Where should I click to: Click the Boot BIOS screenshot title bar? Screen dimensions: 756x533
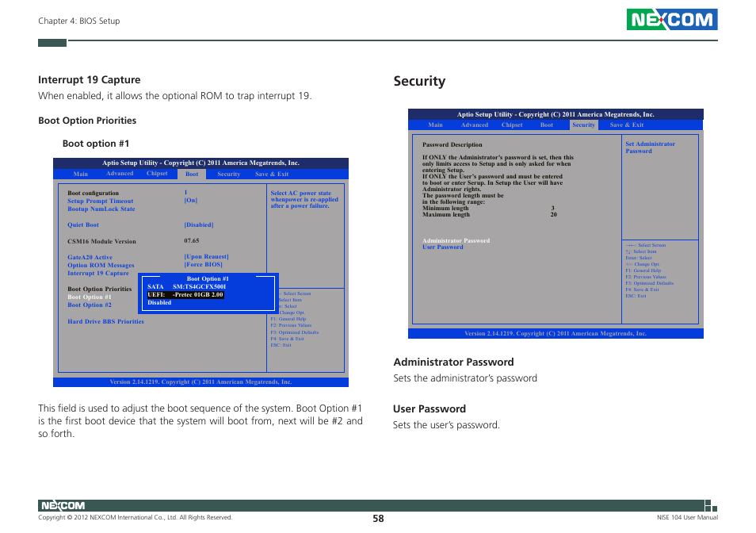(x=200, y=163)
